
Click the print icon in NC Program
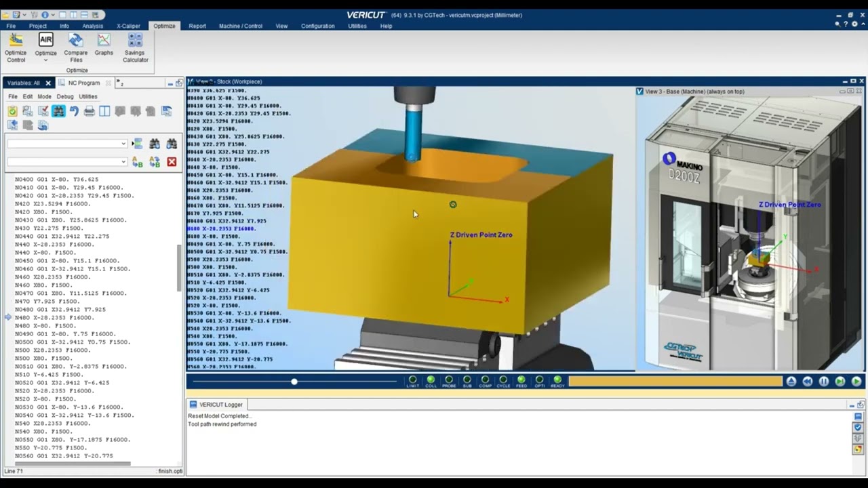pos(89,111)
